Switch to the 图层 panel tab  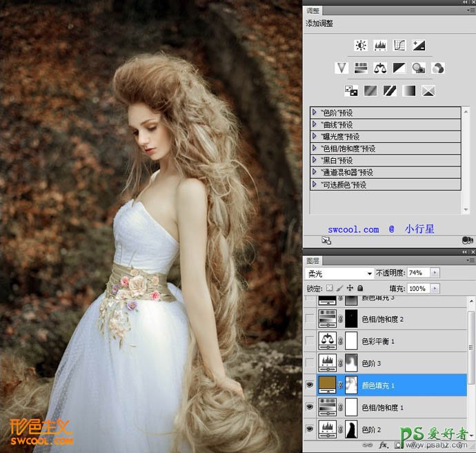pos(313,260)
